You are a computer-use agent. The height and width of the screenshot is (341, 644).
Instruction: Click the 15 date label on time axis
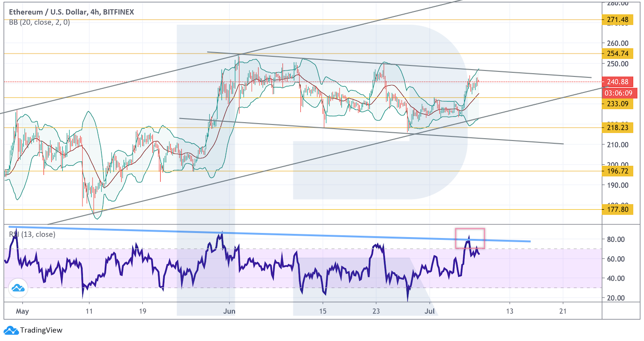point(323,311)
